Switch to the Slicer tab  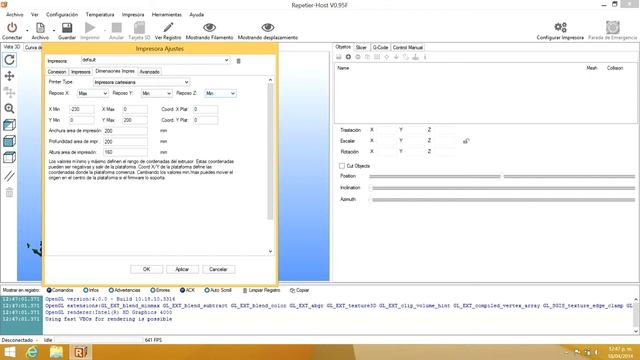[x=361, y=48]
